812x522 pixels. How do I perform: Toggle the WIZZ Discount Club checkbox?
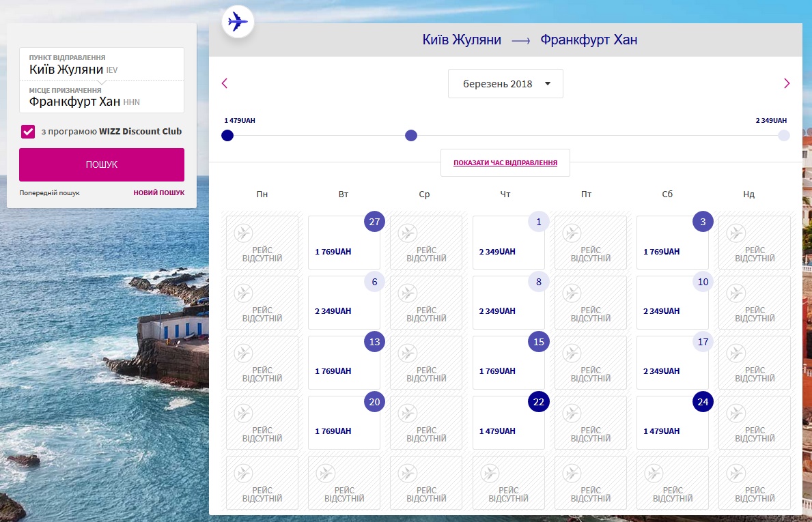coord(28,132)
